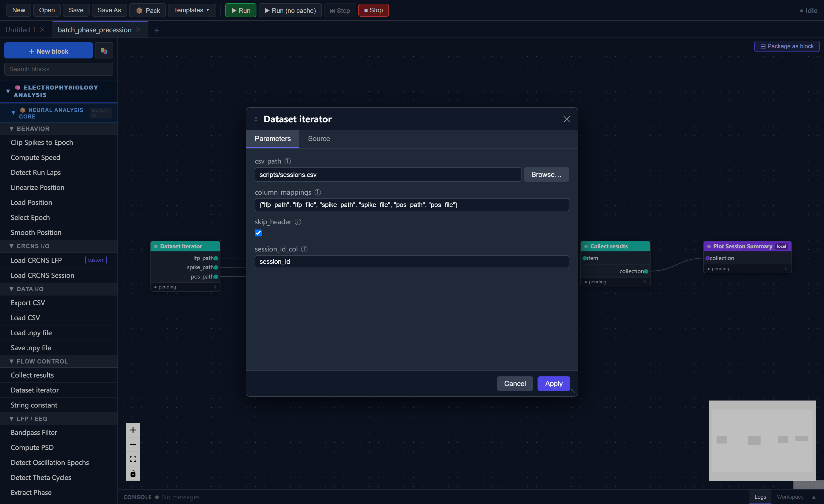Select the Load CRCNS LFP block
This screenshot has height=504, width=824.
[x=59, y=260]
